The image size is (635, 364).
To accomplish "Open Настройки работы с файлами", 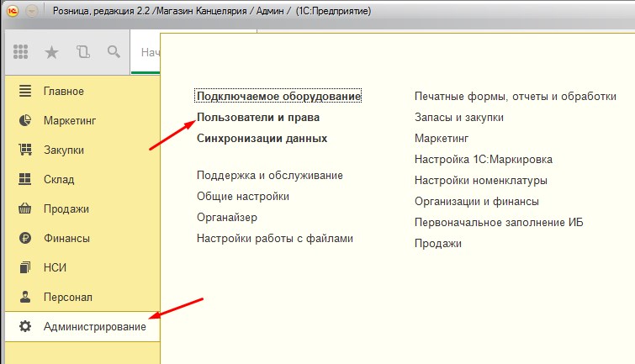I will tap(274, 239).
